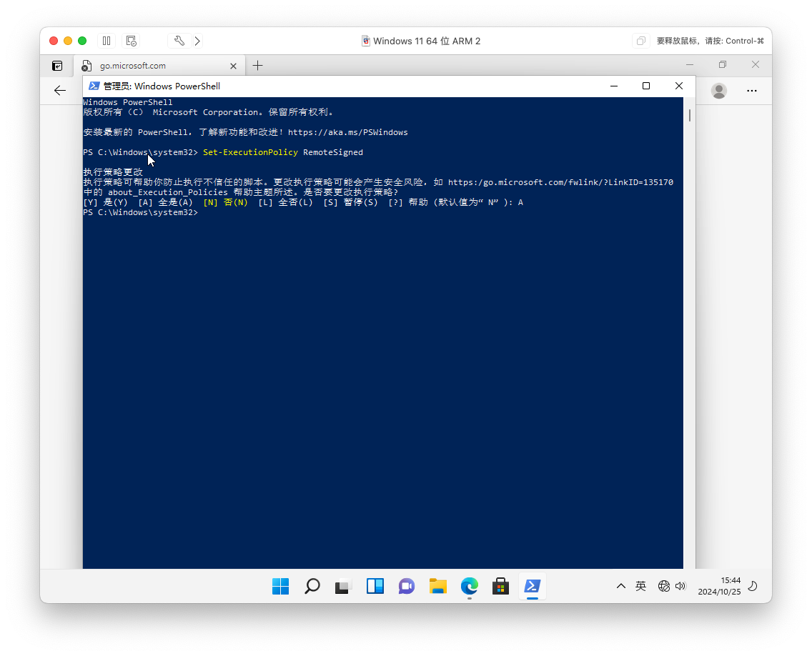Click the last PS C:\Windows\system32> prompt
The height and width of the screenshot is (656, 812).
click(140, 212)
